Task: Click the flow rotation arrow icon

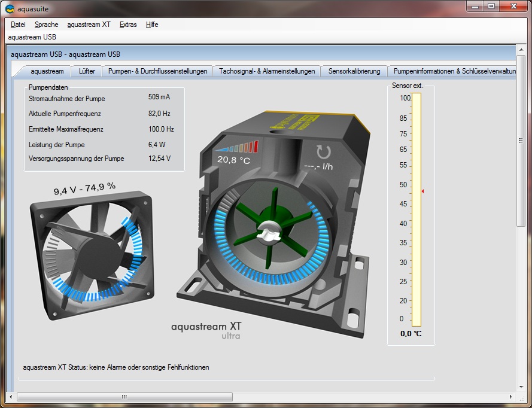Action: click(x=323, y=152)
